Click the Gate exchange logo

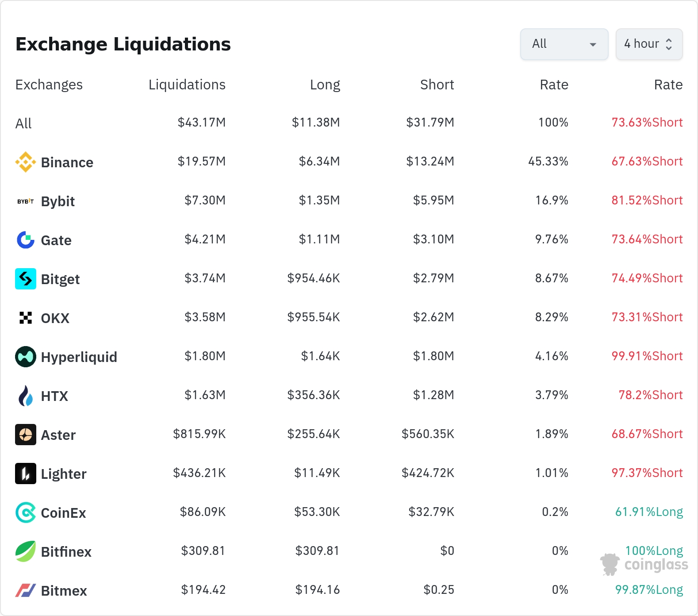(x=26, y=240)
